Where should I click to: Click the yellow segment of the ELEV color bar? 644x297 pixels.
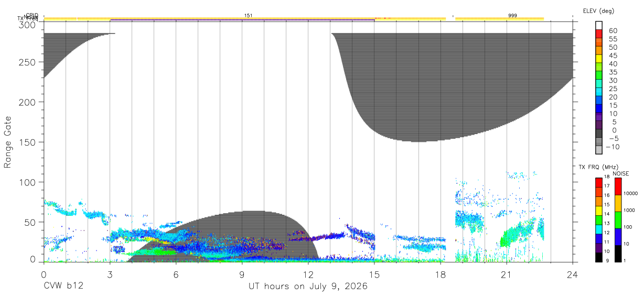click(599, 58)
